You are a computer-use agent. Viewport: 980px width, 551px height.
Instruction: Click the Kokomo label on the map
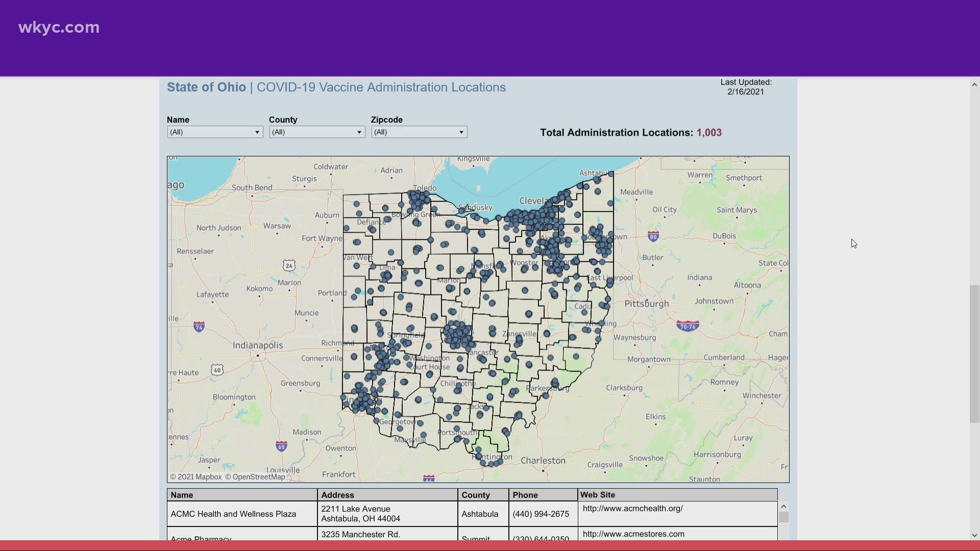[259, 289]
